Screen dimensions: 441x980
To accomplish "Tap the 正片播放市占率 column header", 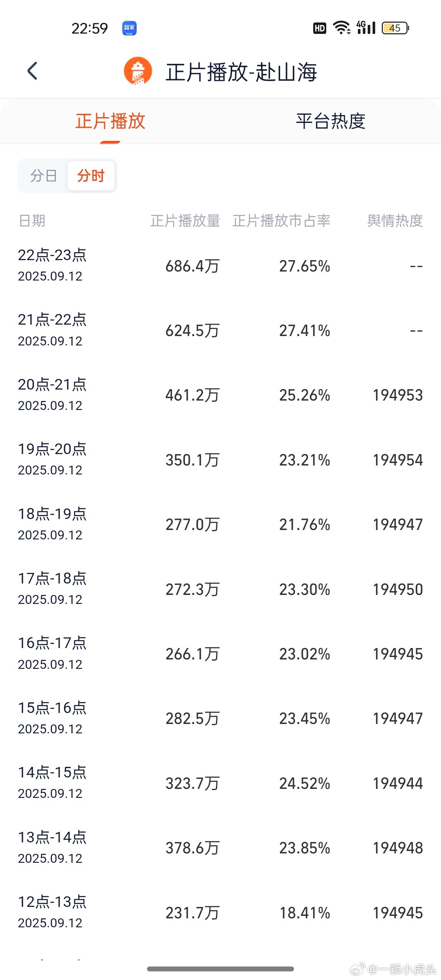I will click(x=281, y=220).
